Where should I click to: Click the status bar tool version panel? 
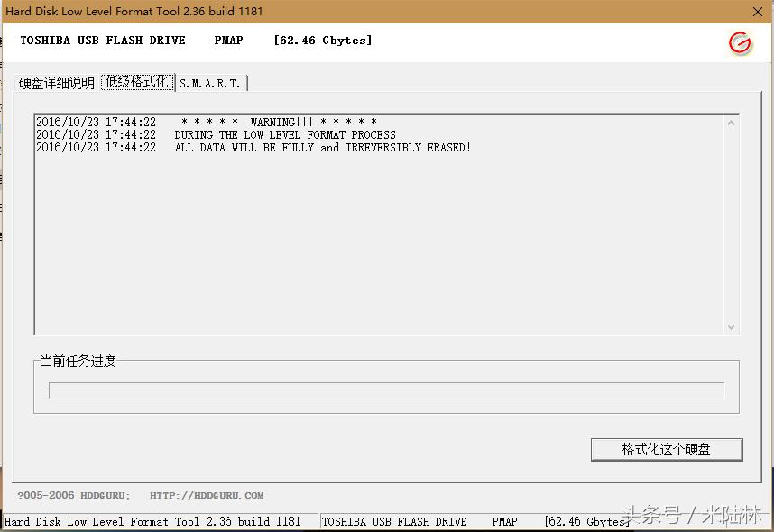pyautogui.click(x=153, y=521)
